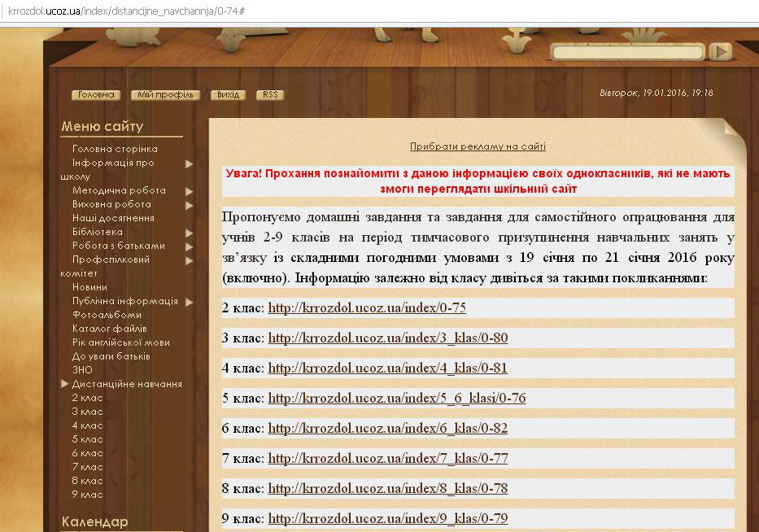This screenshot has width=759, height=532.
Task: Click the Вихід logout button
Action: (x=228, y=95)
